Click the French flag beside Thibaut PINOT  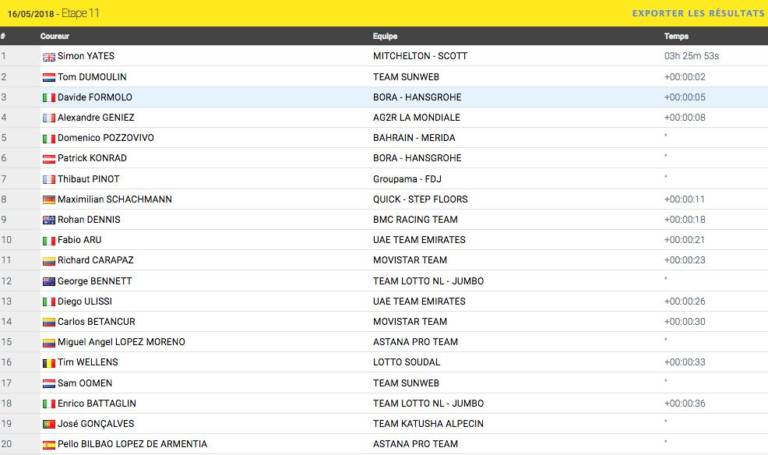click(49, 180)
